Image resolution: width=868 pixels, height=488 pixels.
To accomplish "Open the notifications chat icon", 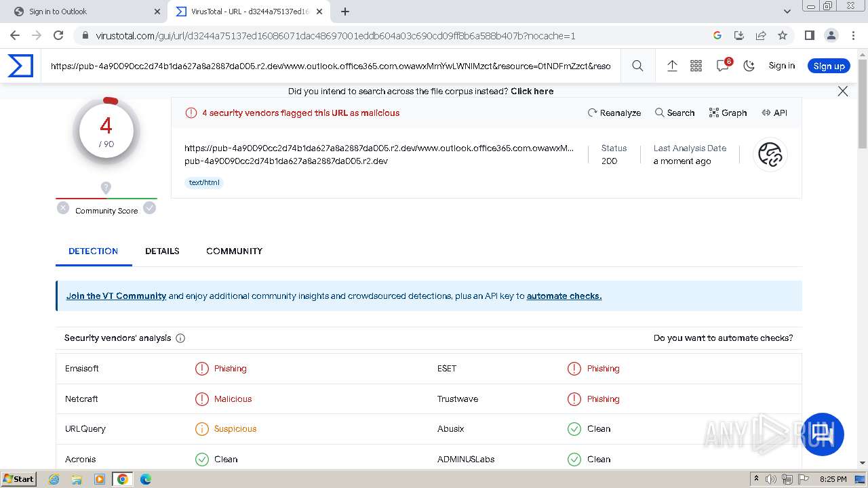I will click(723, 65).
